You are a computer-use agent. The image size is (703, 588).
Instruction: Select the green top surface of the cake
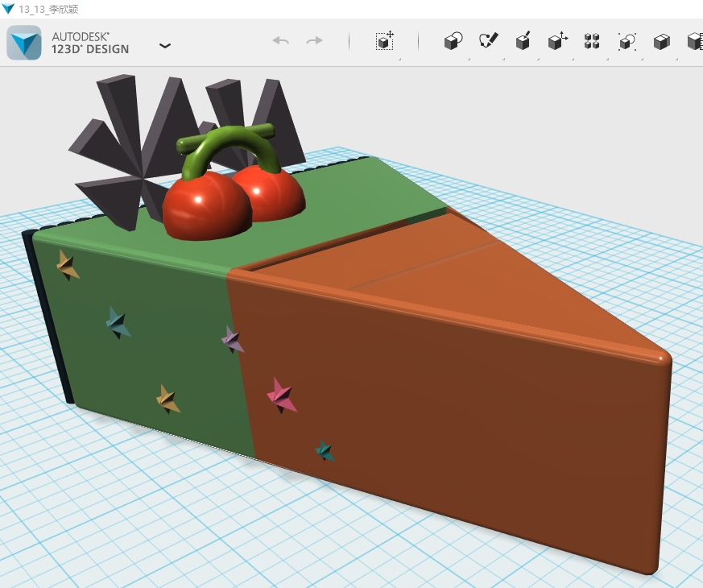pyautogui.click(x=341, y=197)
